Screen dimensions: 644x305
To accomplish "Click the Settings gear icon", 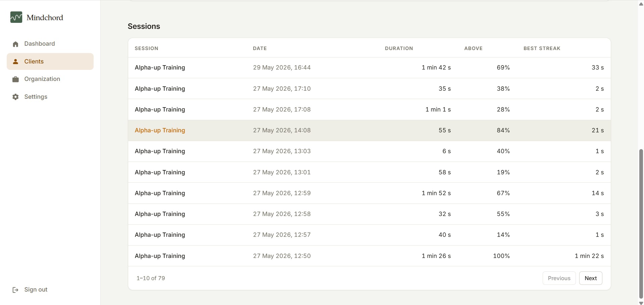I will click(x=15, y=97).
